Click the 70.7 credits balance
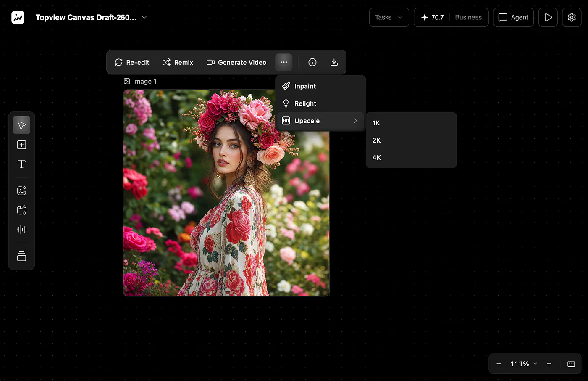588x381 pixels. click(433, 17)
